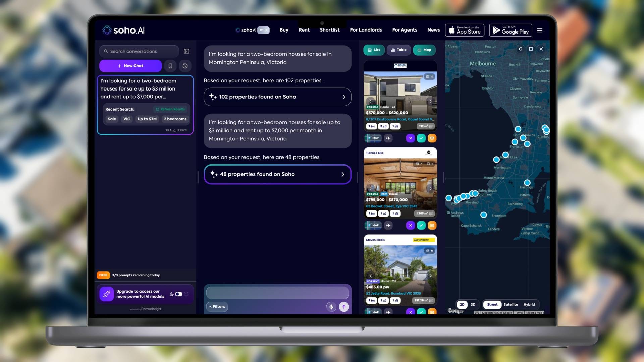Expand the map to fullscreen

click(531, 49)
